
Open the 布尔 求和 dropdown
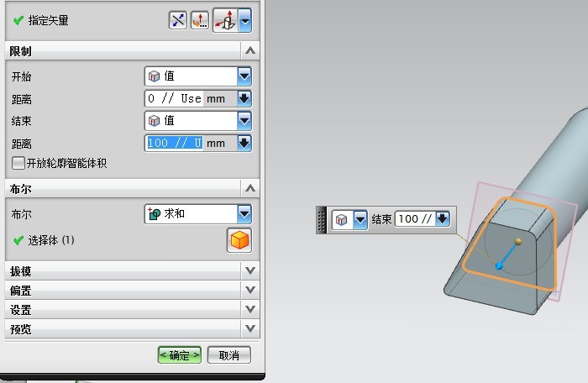pyautogui.click(x=244, y=214)
